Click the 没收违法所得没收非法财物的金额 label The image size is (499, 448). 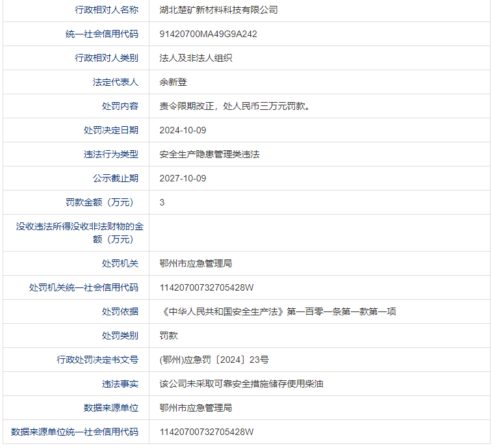(80, 233)
